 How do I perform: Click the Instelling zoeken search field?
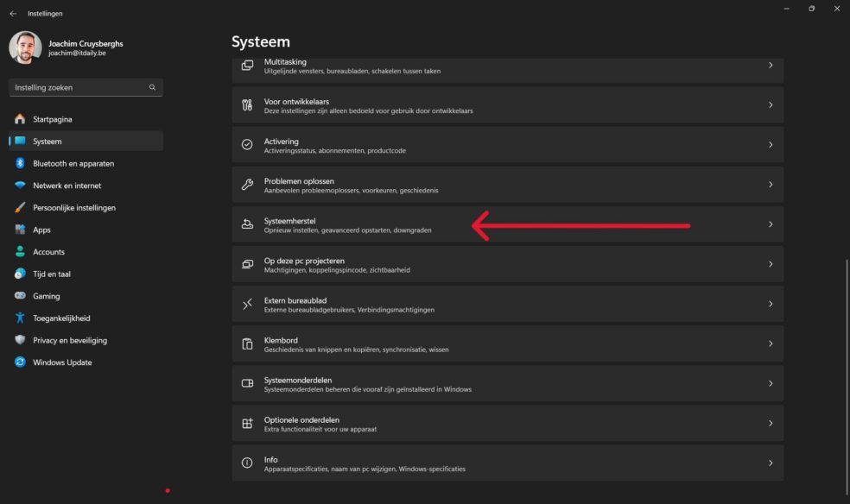(78, 87)
